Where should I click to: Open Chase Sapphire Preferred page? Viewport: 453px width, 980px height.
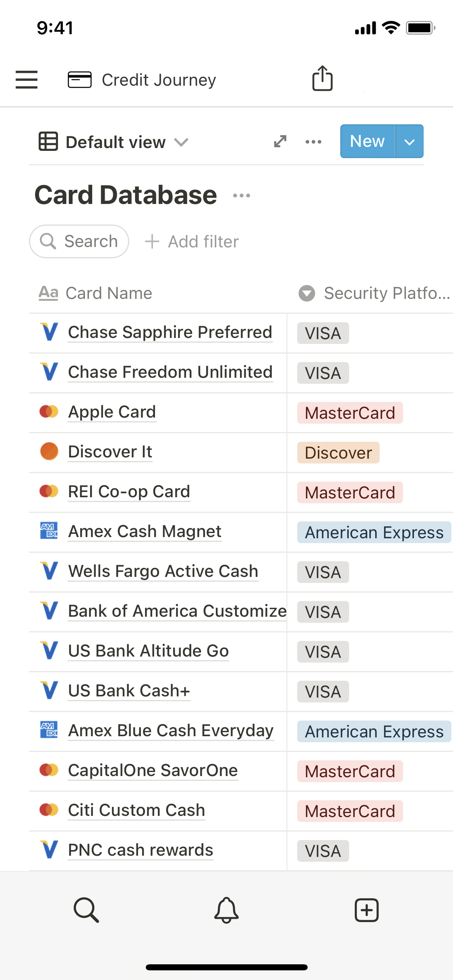click(170, 332)
